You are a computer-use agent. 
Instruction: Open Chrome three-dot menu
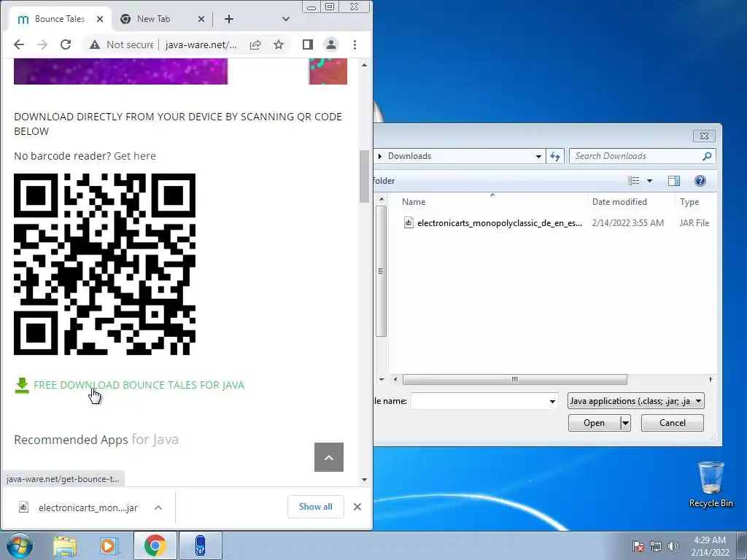click(355, 44)
